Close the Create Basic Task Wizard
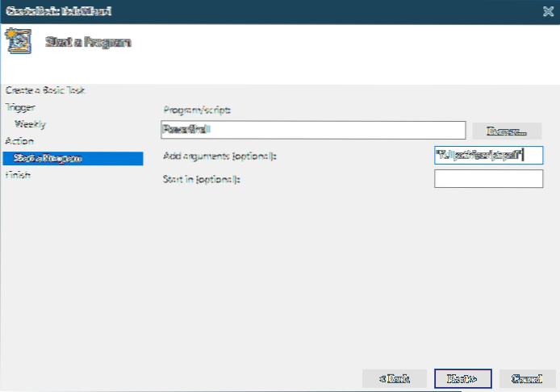 click(548, 11)
